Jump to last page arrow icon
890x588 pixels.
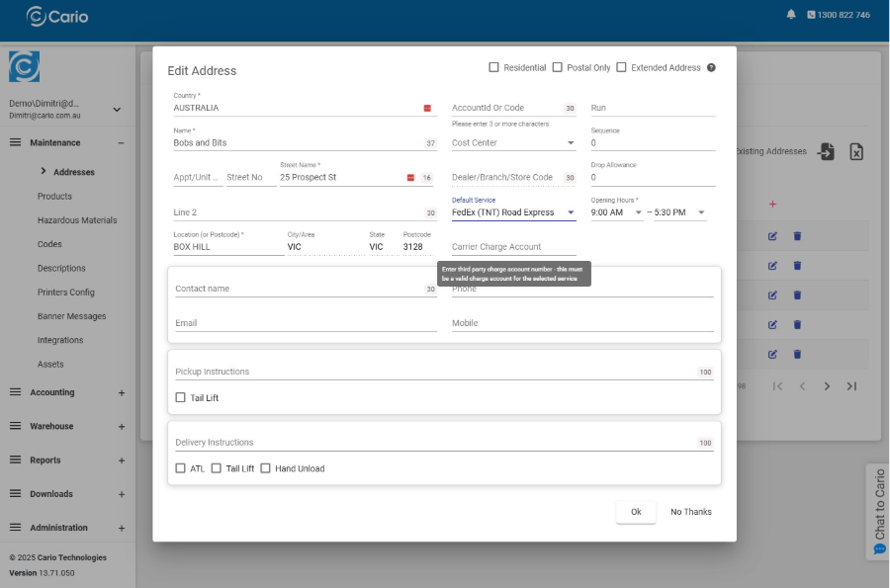pyautogui.click(x=851, y=386)
